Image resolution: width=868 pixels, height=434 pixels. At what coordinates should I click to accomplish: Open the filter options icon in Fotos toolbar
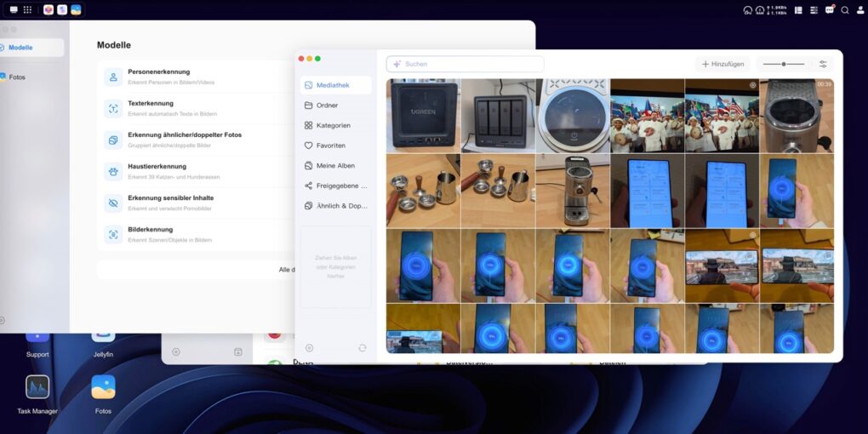click(x=823, y=64)
